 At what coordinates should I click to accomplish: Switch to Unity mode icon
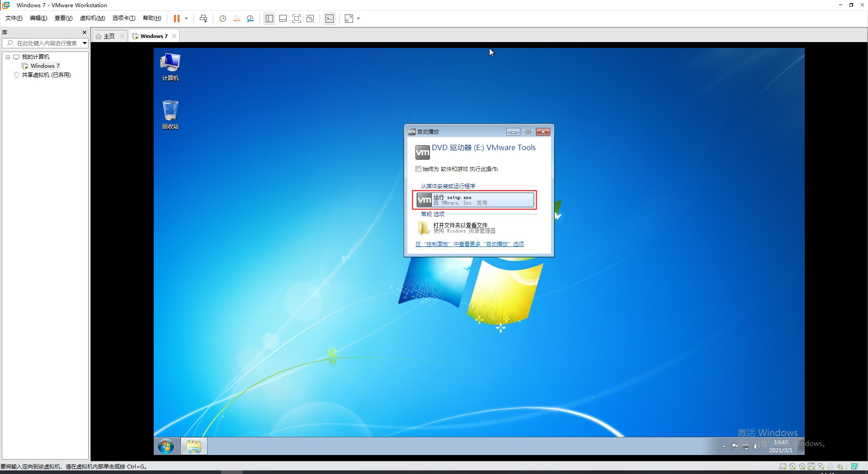pos(310,19)
